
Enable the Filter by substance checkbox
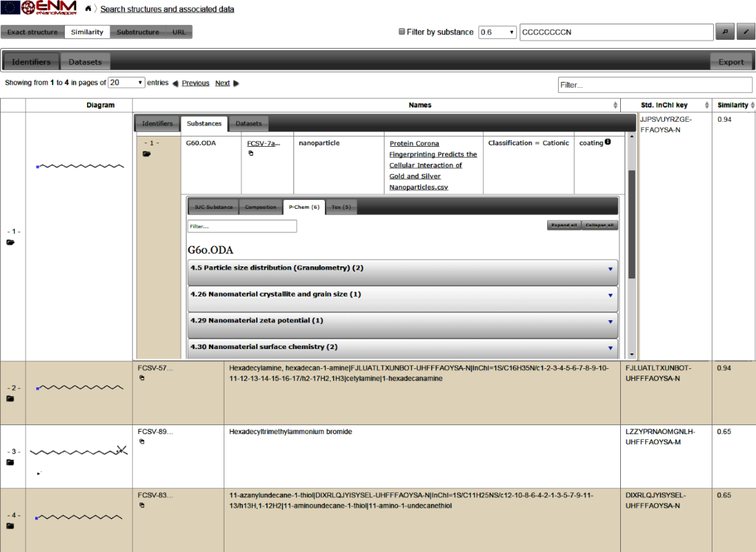[x=402, y=32]
